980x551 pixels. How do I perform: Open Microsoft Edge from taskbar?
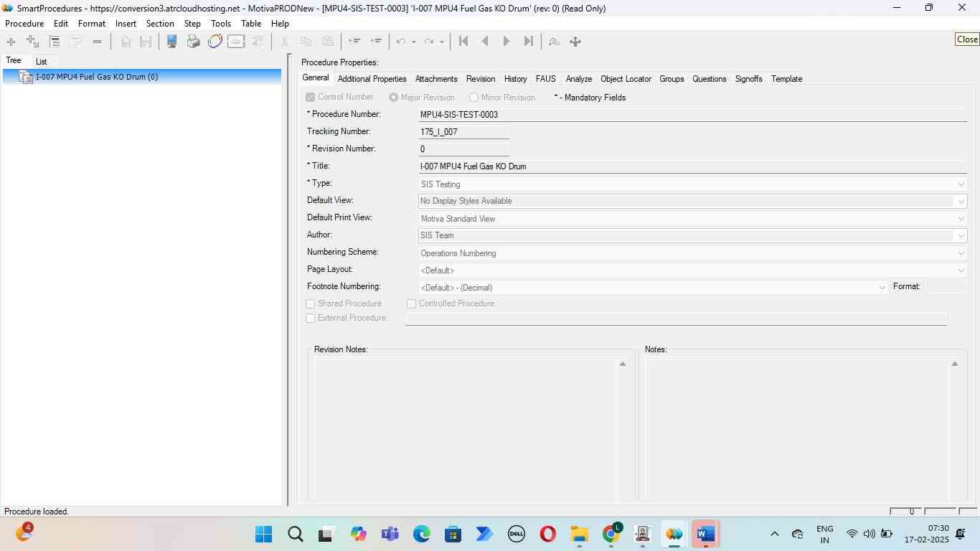click(x=421, y=534)
